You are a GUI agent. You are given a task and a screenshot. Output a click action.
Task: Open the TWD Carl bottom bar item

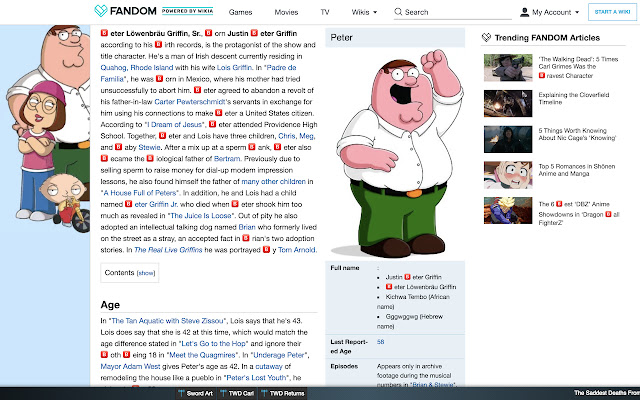tap(236, 393)
